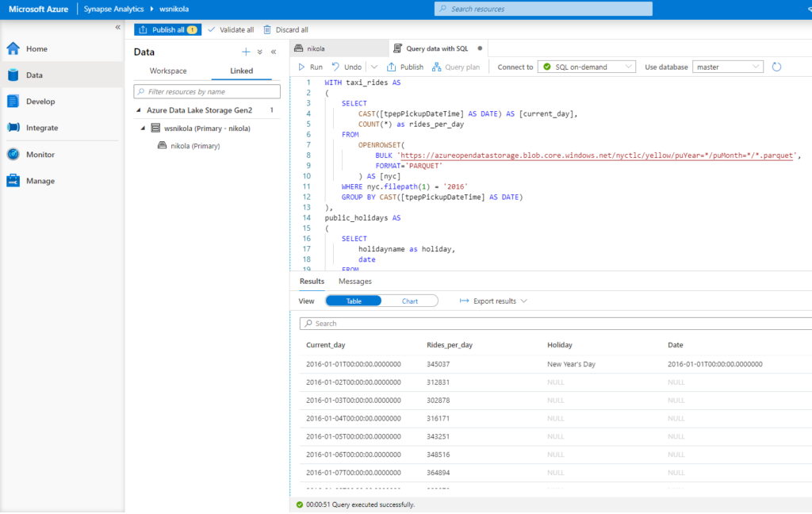Click Publish all button
Screen dimensions: 812x514
[167, 29]
